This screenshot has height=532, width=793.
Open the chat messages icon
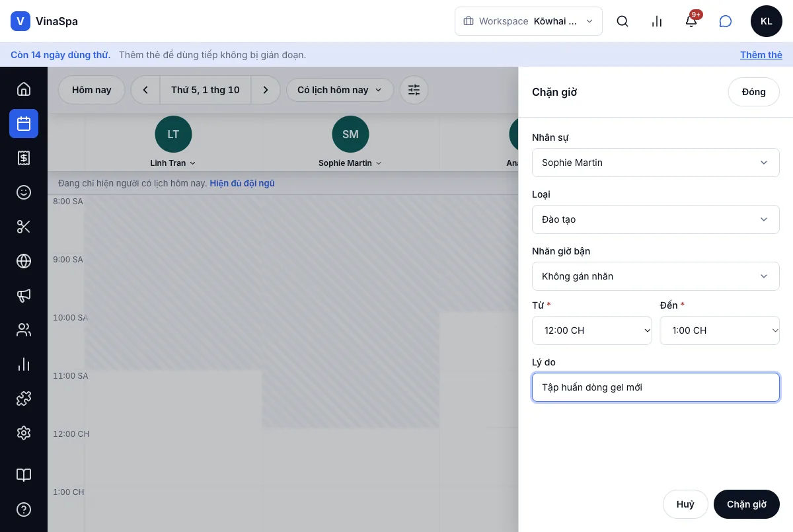pyautogui.click(x=726, y=21)
